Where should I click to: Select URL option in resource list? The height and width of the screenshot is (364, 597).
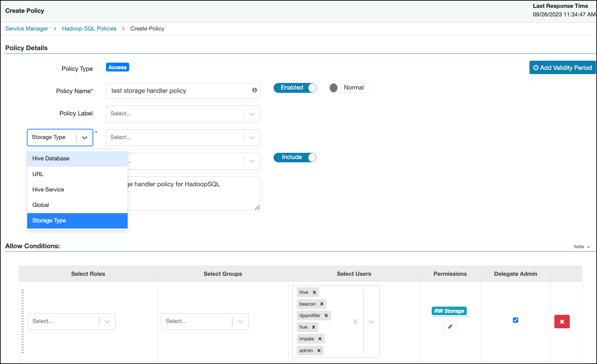[38, 174]
